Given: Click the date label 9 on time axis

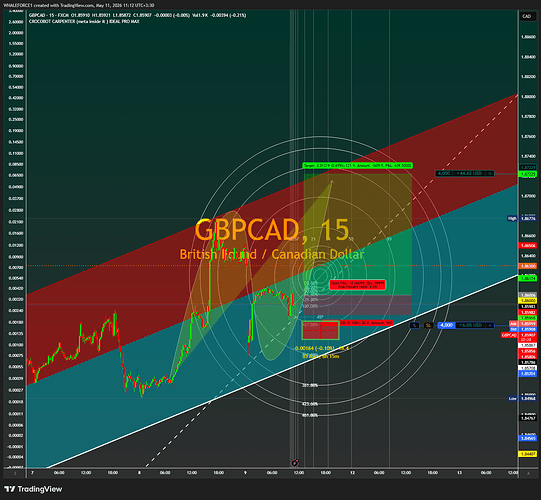Looking at the screenshot, I should (x=245, y=473).
